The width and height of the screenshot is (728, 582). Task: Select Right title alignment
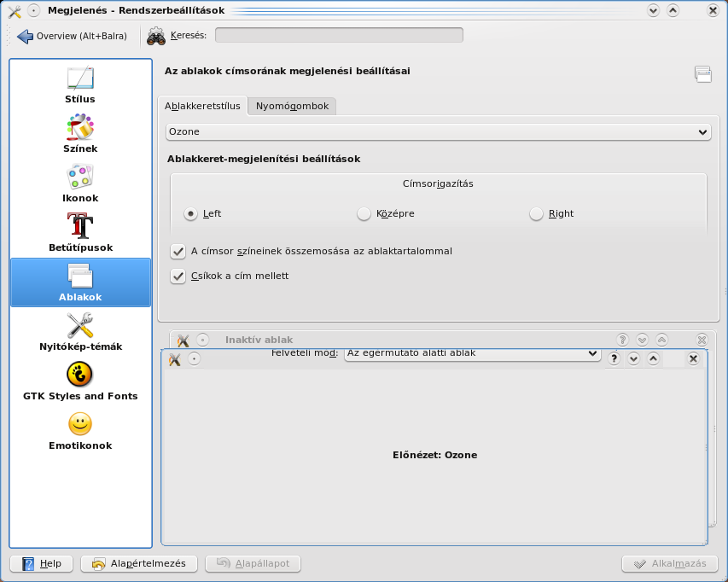point(551,213)
